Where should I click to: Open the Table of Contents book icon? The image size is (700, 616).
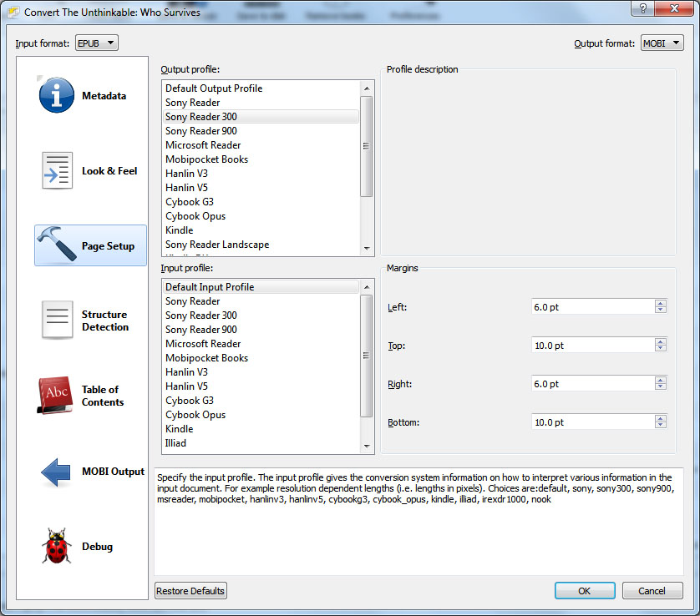point(55,395)
